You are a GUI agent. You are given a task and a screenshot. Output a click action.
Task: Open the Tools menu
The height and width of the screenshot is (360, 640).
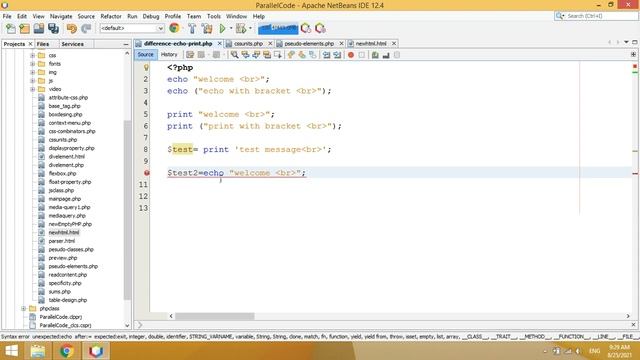pyautogui.click(x=213, y=16)
